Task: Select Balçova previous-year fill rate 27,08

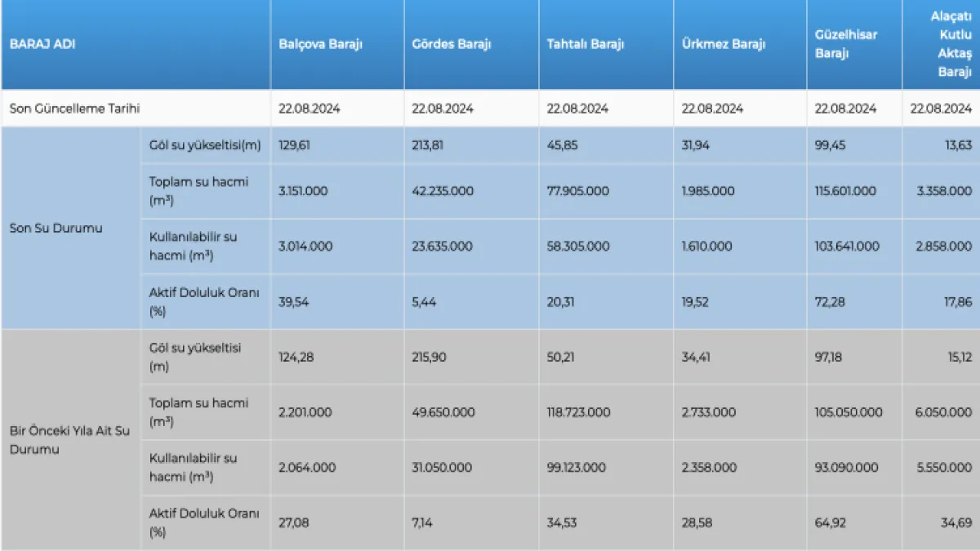Action: [295, 523]
